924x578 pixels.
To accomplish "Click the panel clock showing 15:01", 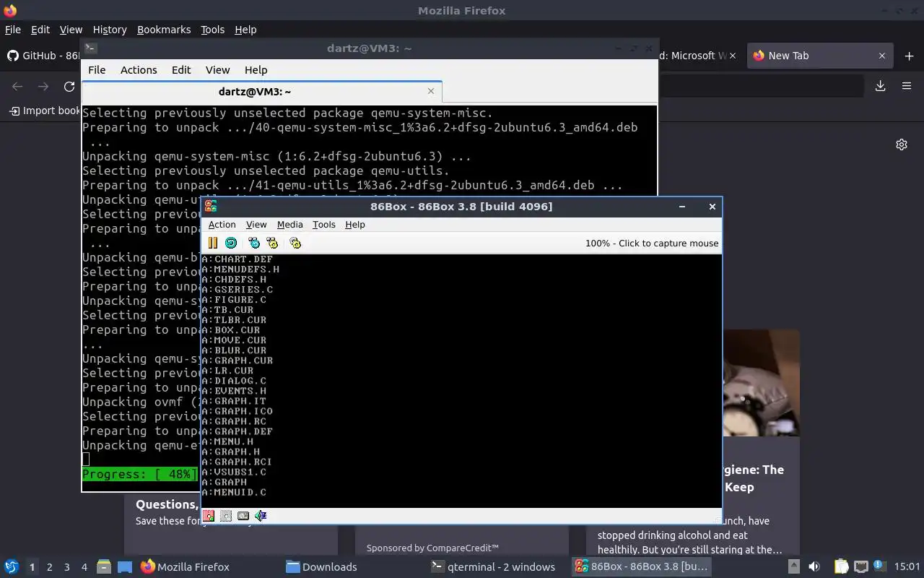I will [x=907, y=566].
